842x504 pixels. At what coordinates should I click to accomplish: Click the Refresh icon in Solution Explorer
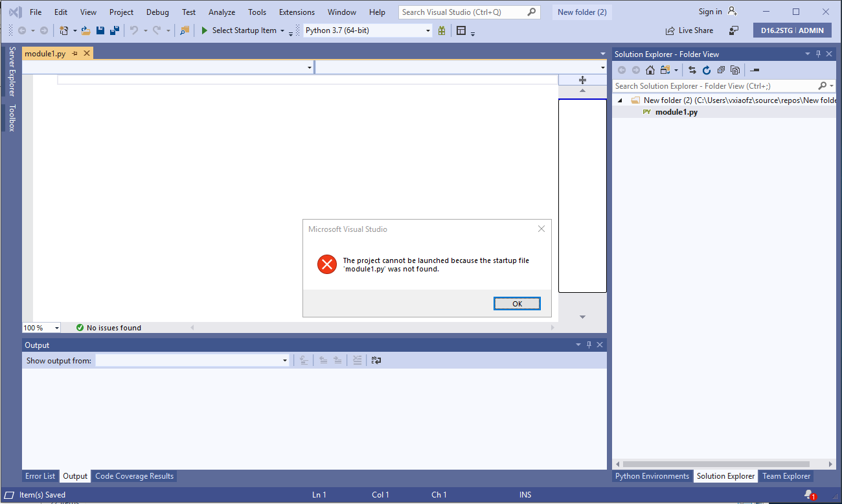coord(707,70)
